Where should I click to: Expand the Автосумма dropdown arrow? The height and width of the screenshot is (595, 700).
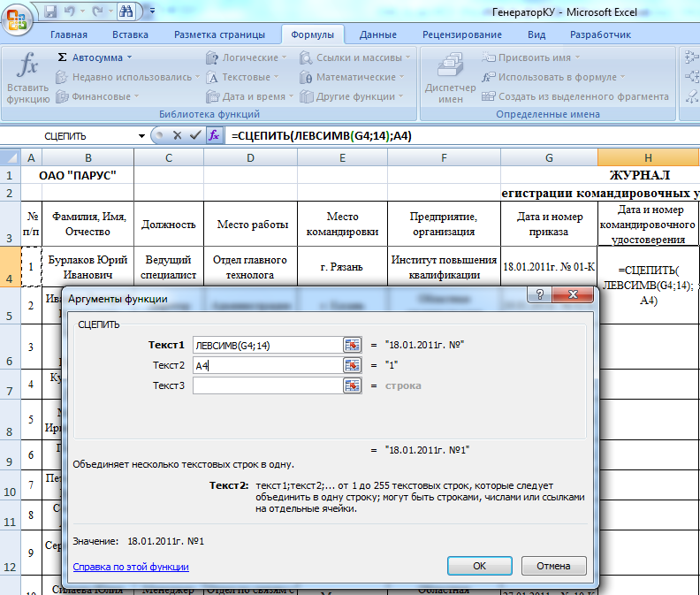(129, 57)
